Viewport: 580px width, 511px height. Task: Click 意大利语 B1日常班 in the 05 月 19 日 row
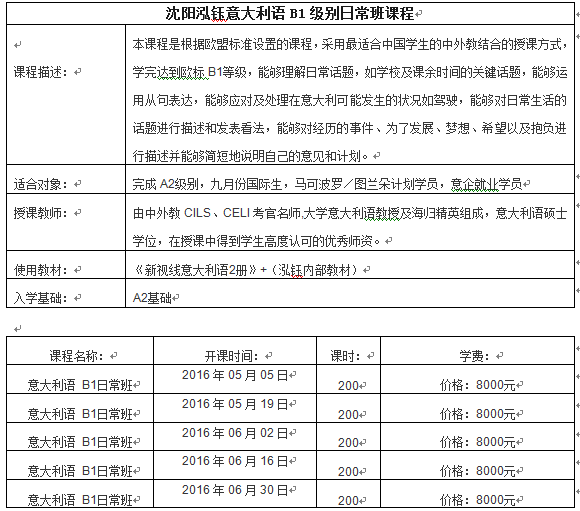(x=80, y=414)
